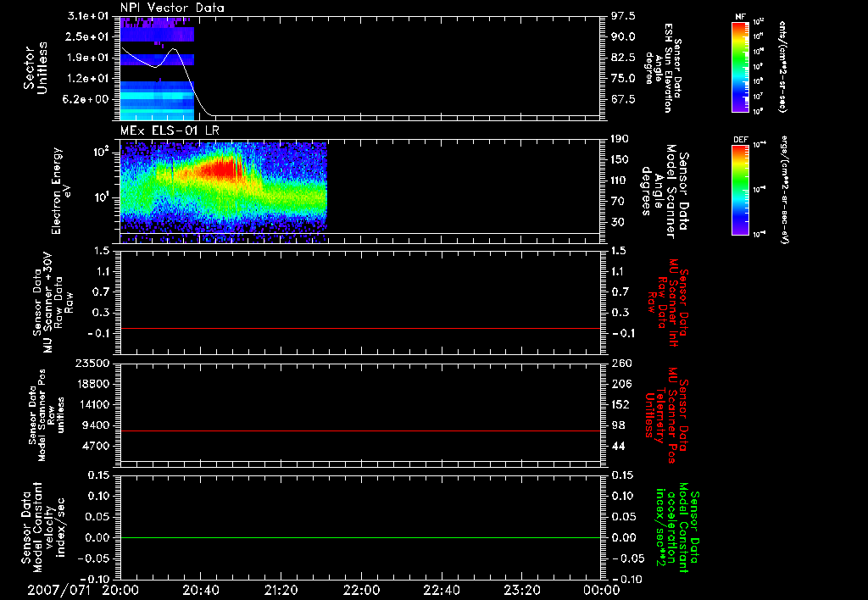The width and height of the screenshot is (868, 600).
Task: Select the NF color bar
Action: pos(740,67)
